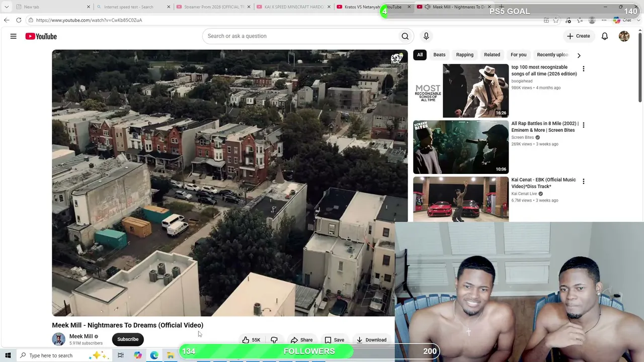Screen dimensions: 644x362
Task: Save the video to a playlist
Action: pyautogui.click(x=334, y=340)
